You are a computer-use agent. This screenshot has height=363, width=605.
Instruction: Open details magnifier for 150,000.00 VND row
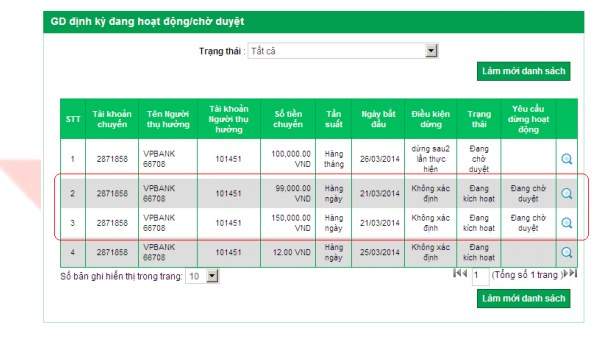(x=566, y=223)
